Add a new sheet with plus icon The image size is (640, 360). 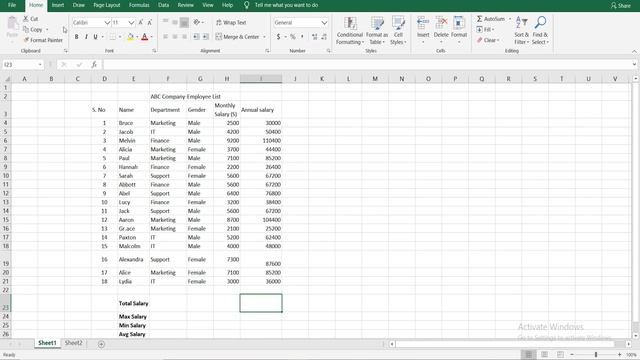point(101,344)
